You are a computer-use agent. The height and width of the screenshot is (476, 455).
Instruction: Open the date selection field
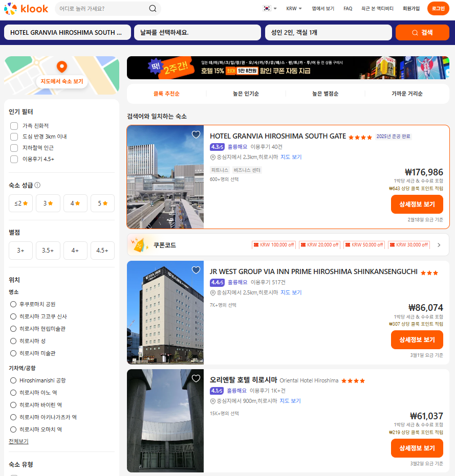click(198, 33)
